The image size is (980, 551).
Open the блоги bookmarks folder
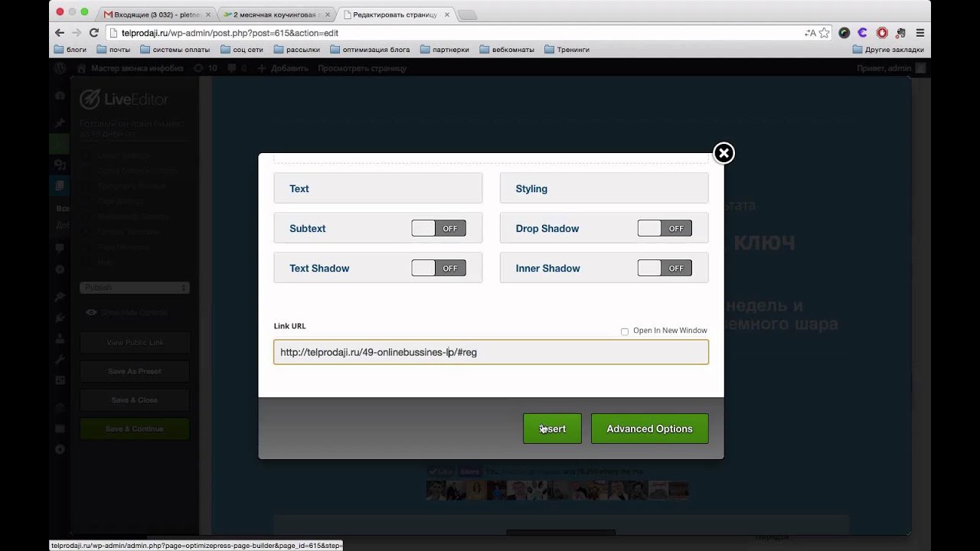70,50
